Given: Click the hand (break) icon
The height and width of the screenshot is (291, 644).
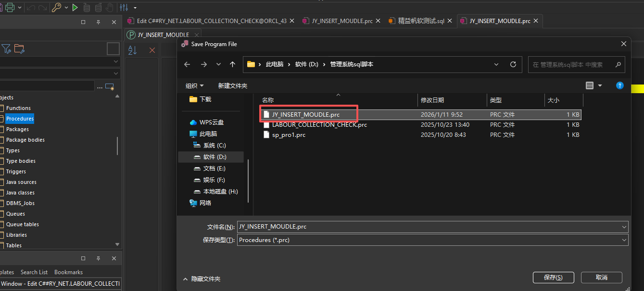Looking at the screenshot, I should 110,8.
